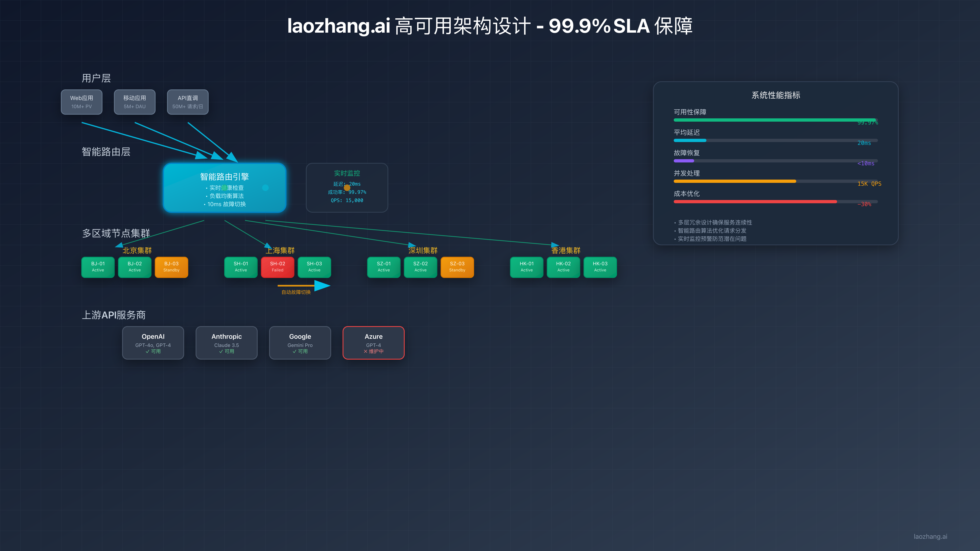Viewport: 980px width, 551px height.
Task: Click the 智能路由算法优化请求分发 note
Action: pos(710,230)
